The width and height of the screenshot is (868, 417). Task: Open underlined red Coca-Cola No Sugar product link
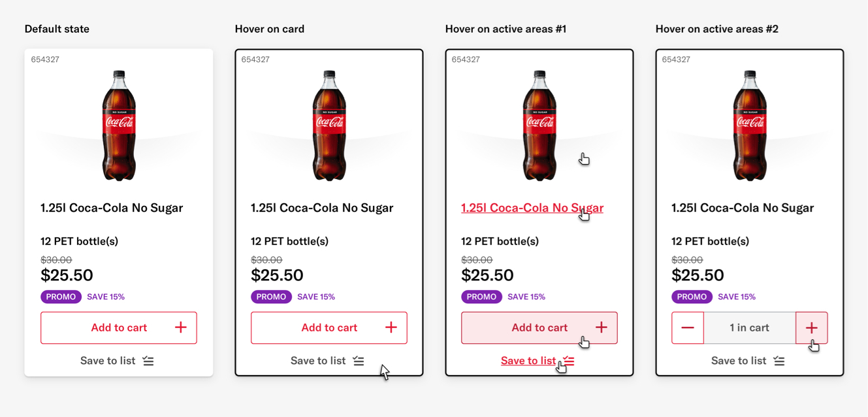click(532, 208)
